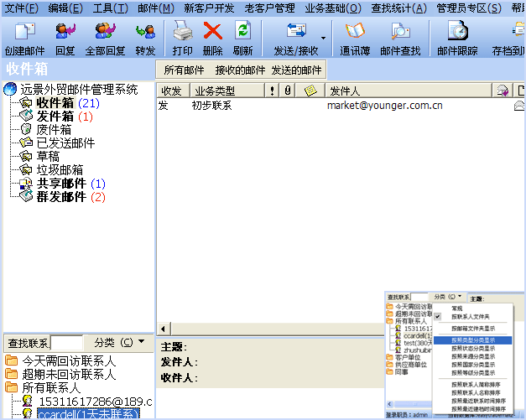Image resolution: width=526 pixels, height=420 pixels.
Task: Click the 初步联系 business type cell
Action: [x=211, y=106]
